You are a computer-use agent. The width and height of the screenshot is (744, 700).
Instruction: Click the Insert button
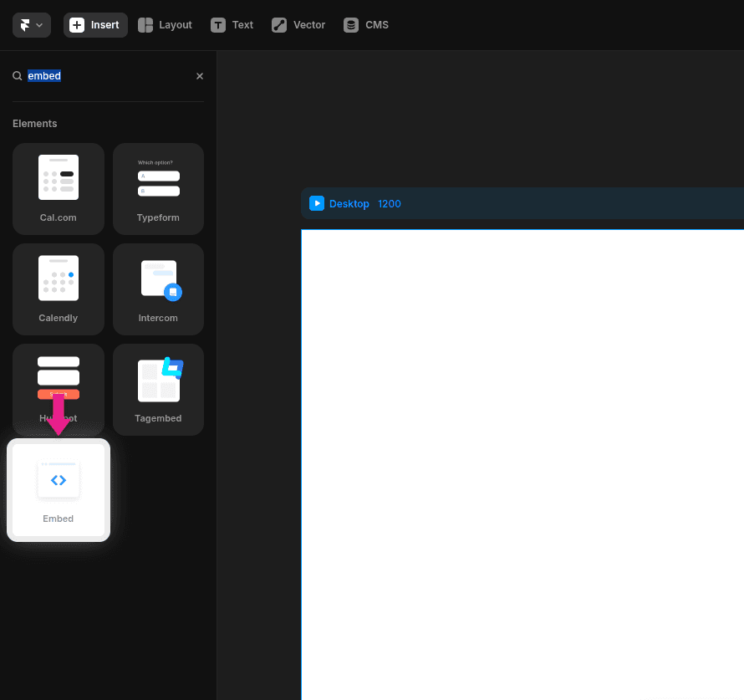(94, 24)
